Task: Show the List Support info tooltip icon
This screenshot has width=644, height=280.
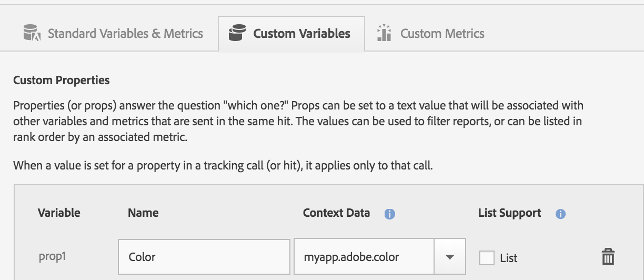Action: (x=560, y=214)
